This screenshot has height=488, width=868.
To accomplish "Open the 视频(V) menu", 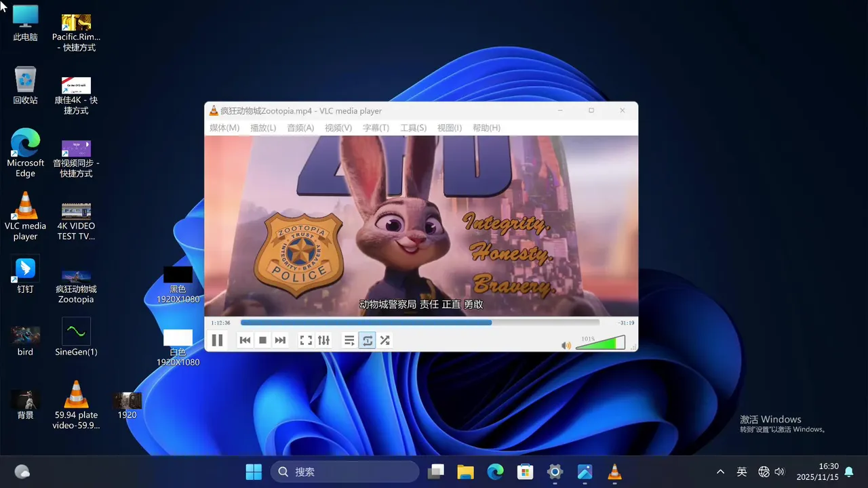I will point(338,127).
